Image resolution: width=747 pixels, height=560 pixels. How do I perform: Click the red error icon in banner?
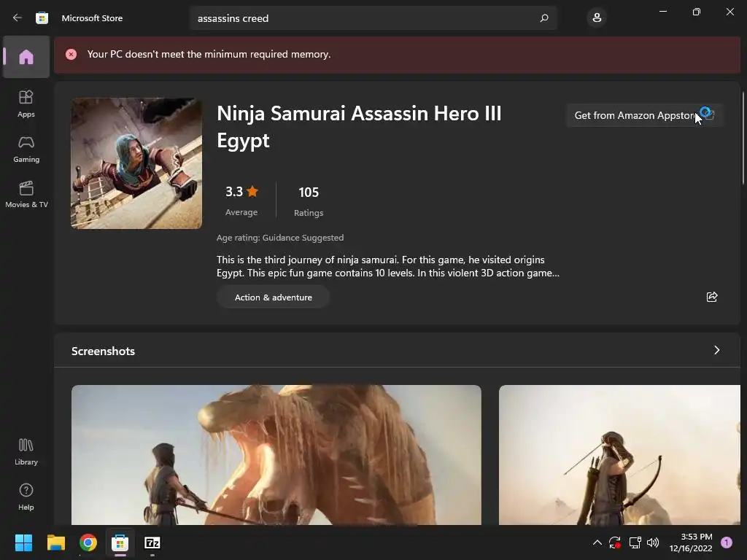pos(71,54)
